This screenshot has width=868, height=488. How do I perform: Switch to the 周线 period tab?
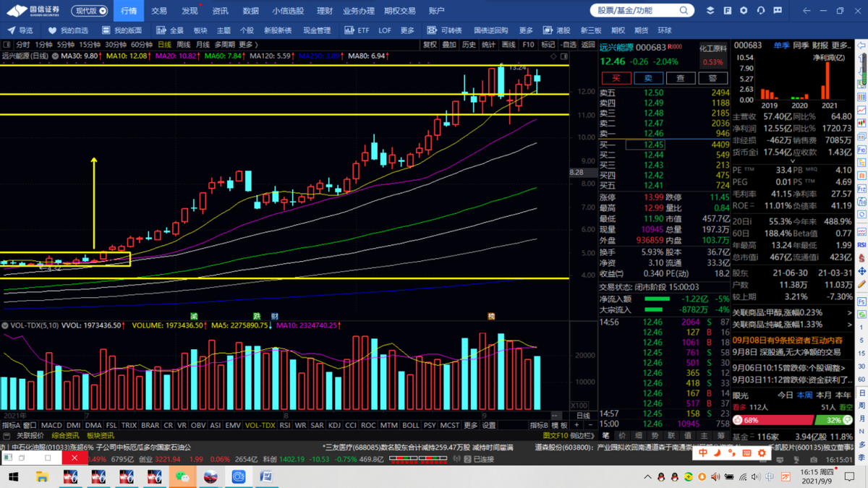[x=183, y=45]
